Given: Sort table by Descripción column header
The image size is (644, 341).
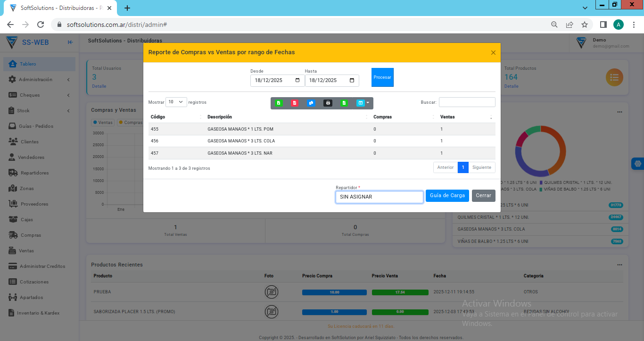Looking at the screenshot, I should [220, 117].
